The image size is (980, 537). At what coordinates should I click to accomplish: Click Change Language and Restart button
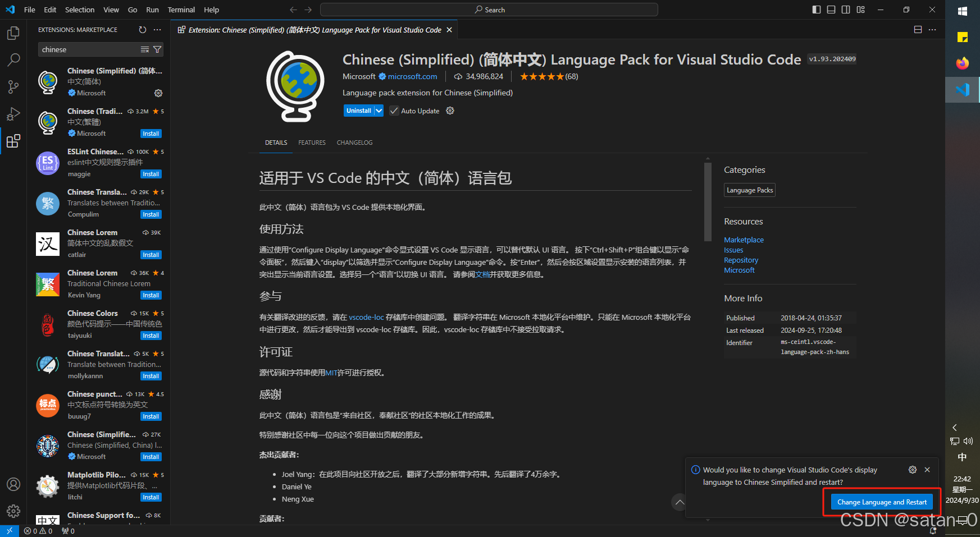point(882,502)
